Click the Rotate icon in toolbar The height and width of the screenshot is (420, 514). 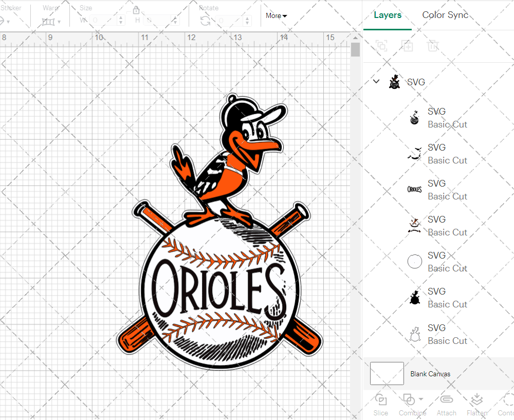pyautogui.click(x=206, y=21)
